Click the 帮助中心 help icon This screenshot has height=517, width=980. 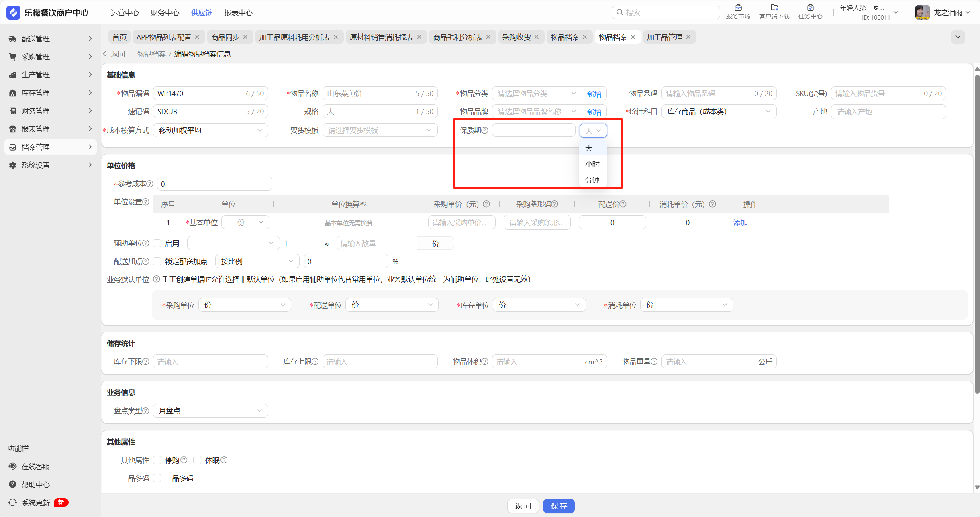coord(13,484)
